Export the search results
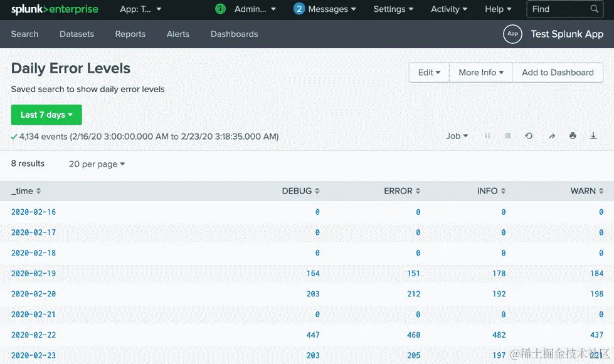Screen dimensions: 614x364 (593, 136)
